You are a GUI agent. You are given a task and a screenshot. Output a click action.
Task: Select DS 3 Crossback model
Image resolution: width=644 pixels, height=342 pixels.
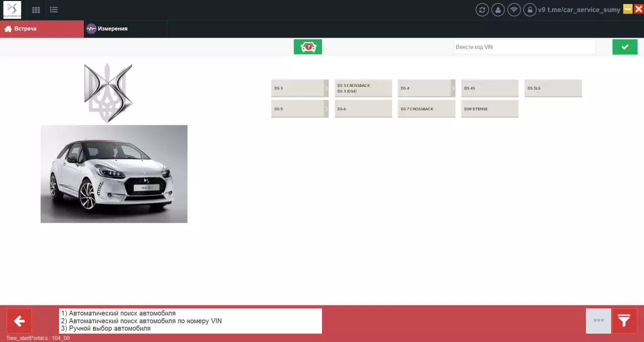point(363,88)
